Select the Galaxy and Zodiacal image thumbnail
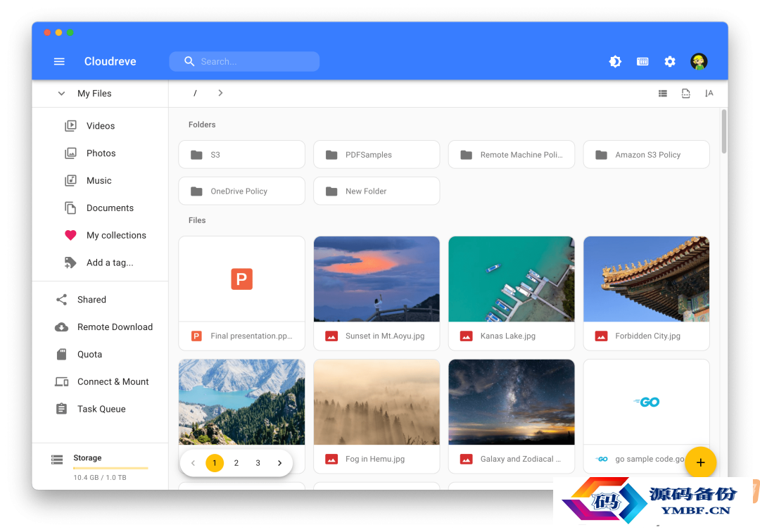Screen dimensions: 760x532 tap(512, 402)
